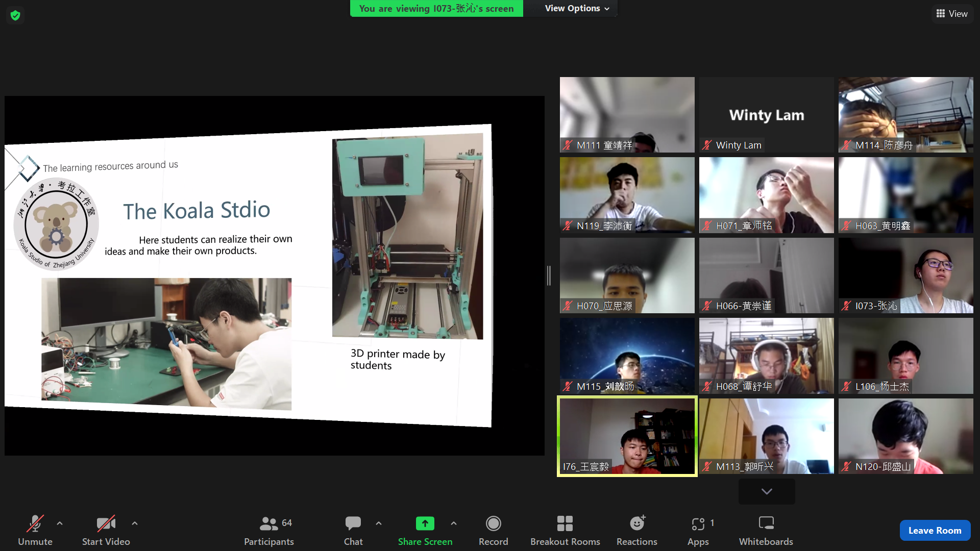Start video camera

tap(106, 531)
